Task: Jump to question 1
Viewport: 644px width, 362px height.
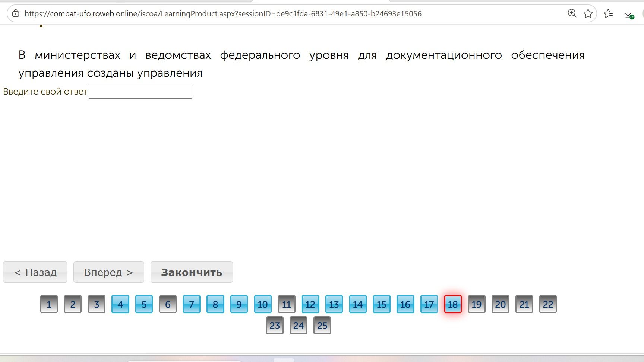Action: pyautogui.click(x=49, y=304)
